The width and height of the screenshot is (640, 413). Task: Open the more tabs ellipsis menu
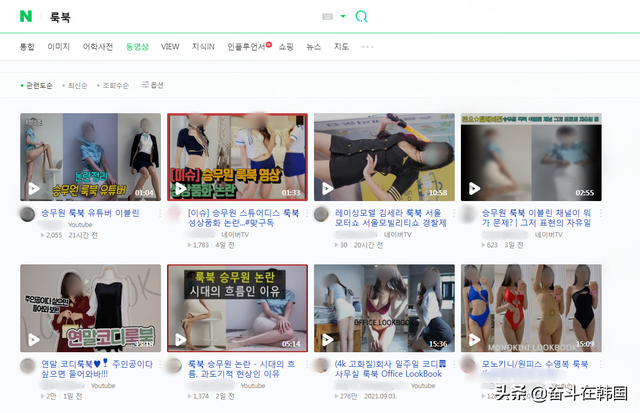pyautogui.click(x=367, y=46)
